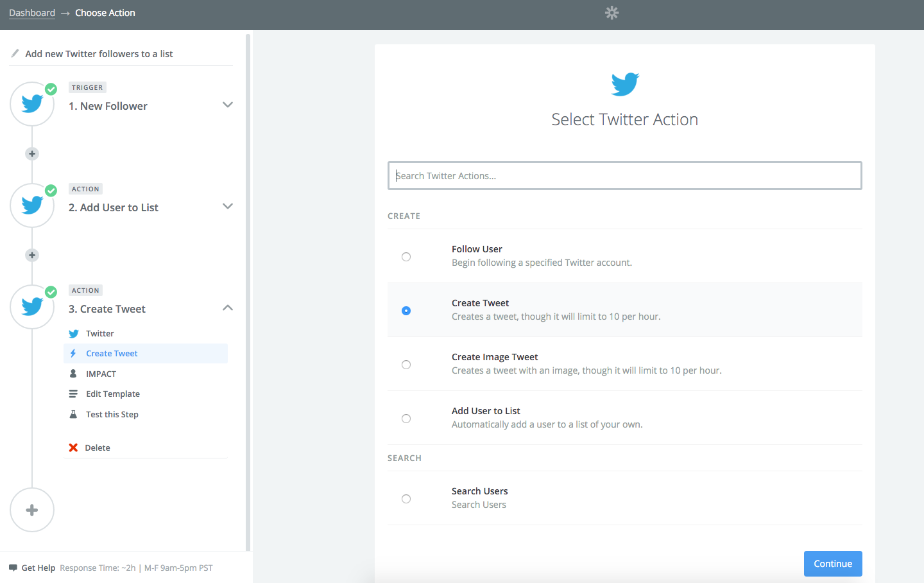Open the Test this Step sub-step
The width and height of the screenshot is (924, 583).
[146, 414]
